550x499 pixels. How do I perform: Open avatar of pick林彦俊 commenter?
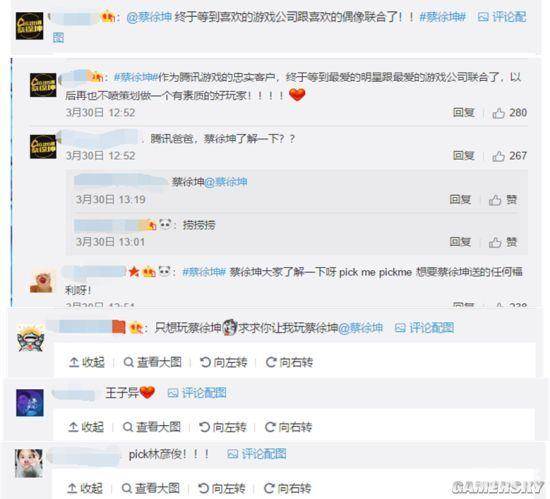click(29, 463)
